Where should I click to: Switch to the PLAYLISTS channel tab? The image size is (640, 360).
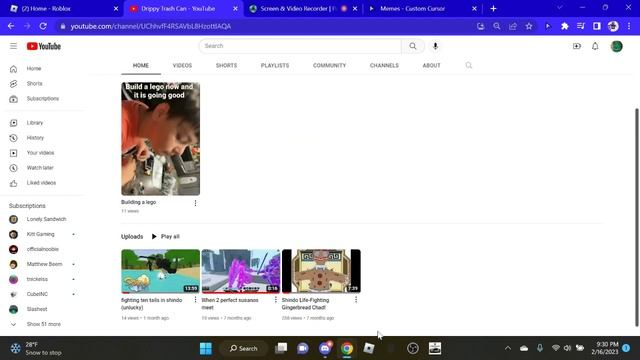click(x=275, y=65)
